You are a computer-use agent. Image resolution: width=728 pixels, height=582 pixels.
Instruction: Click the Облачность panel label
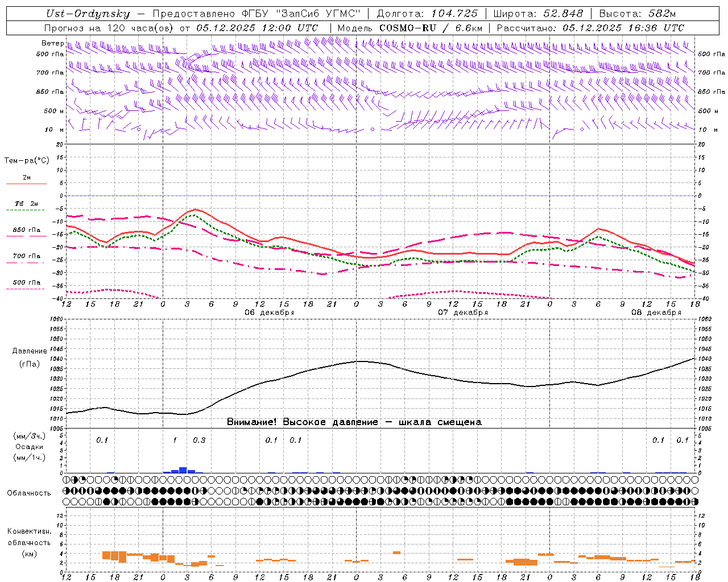[28, 493]
